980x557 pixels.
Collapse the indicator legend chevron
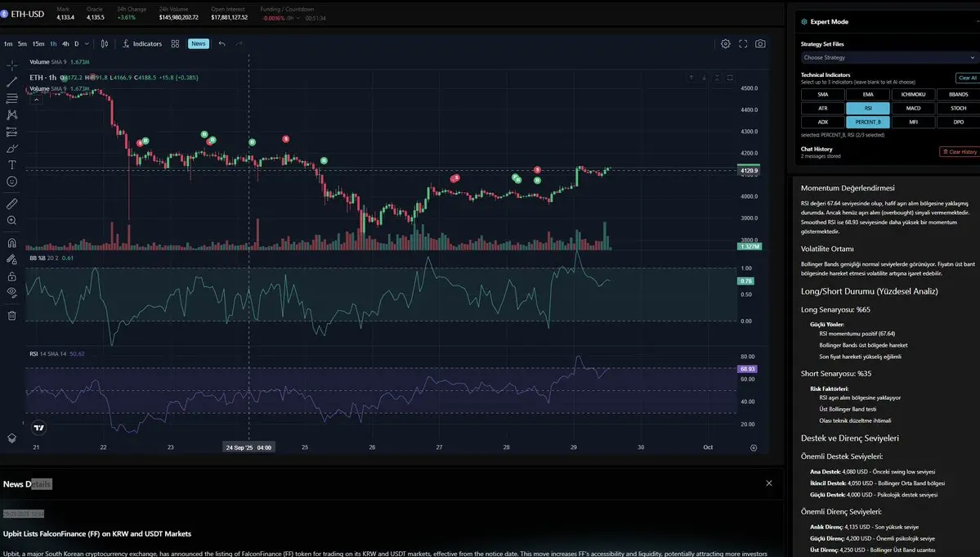click(x=36, y=100)
